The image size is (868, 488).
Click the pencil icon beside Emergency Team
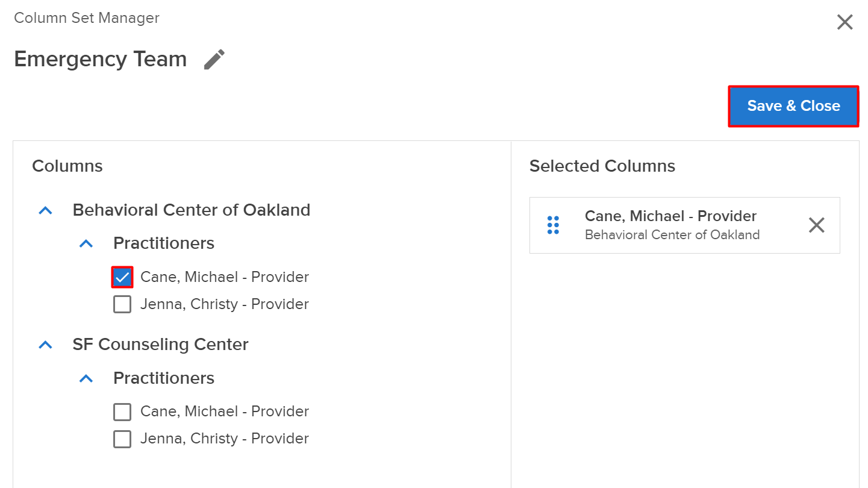tap(214, 60)
